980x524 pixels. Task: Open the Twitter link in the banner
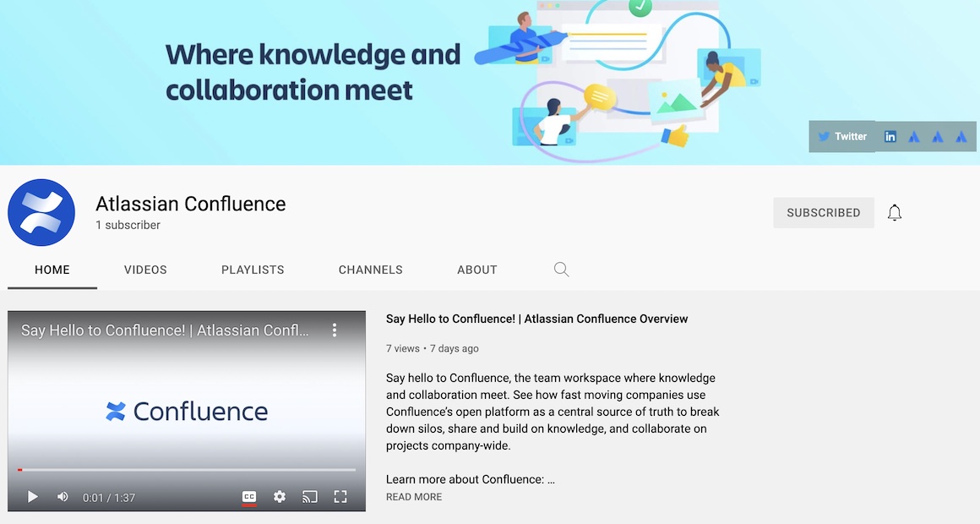tap(842, 136)
